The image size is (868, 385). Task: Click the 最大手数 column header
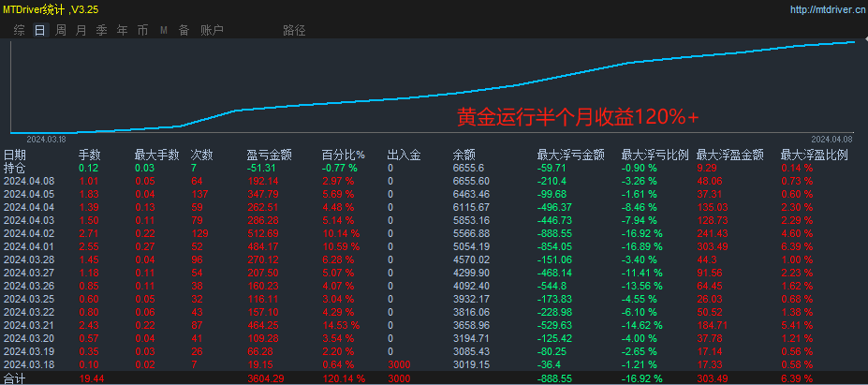156,155
